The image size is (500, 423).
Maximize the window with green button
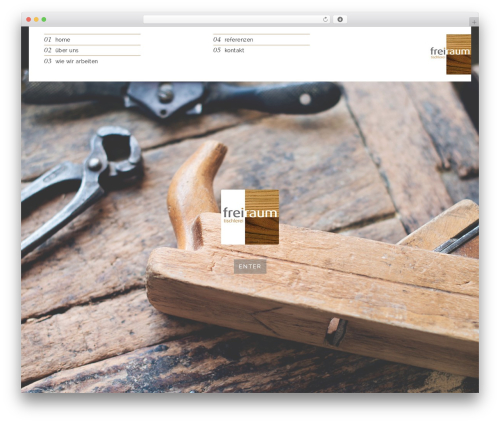pyautogui.click(x=44, y=20)
